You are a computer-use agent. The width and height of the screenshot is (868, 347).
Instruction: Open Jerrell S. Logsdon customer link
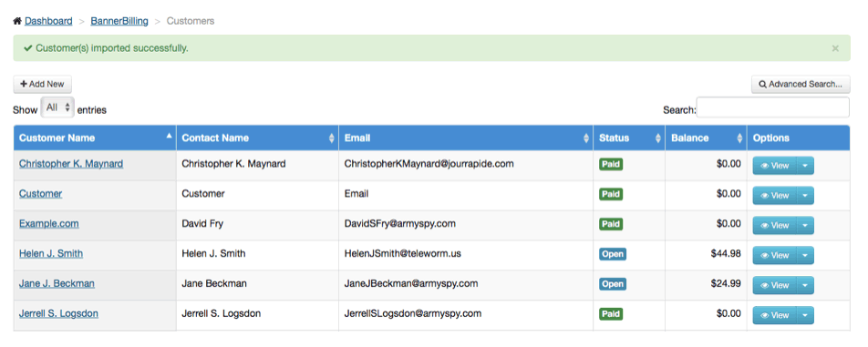tap(58, 313)
